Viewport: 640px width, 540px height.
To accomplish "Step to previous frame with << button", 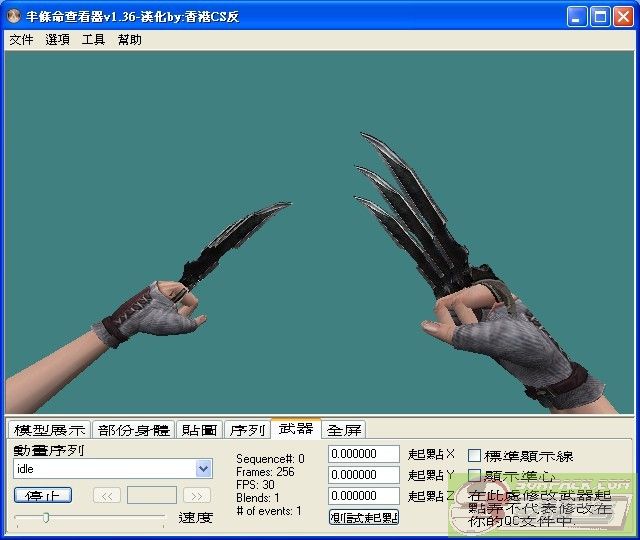I will point(107,496).
